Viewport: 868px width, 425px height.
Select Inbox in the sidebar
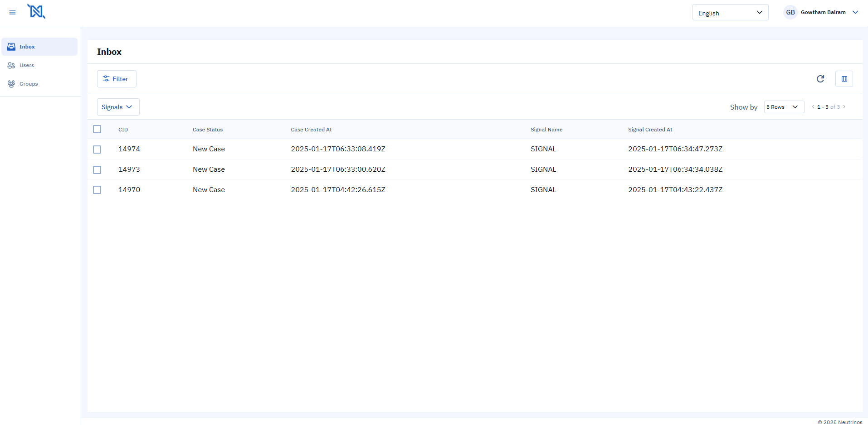click(x=27, y=47)
